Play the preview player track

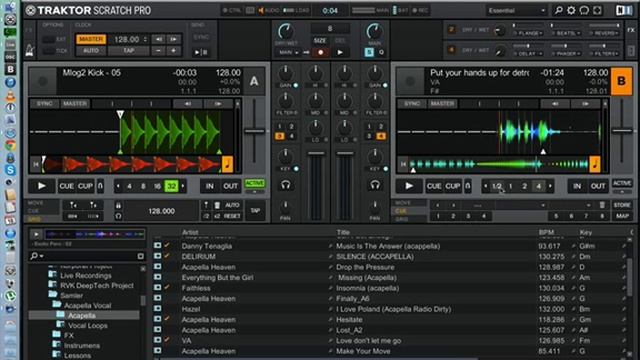(36, 234)
